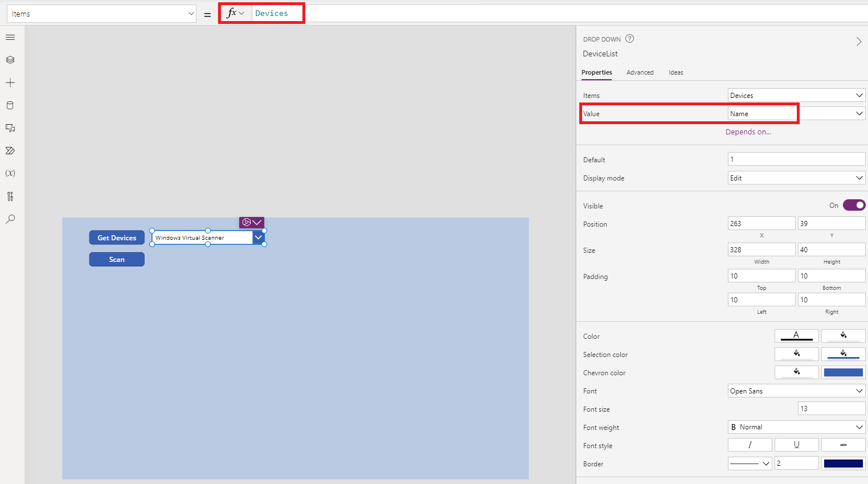Open the Items property selector in formula bar

click(x=101, y=14)
